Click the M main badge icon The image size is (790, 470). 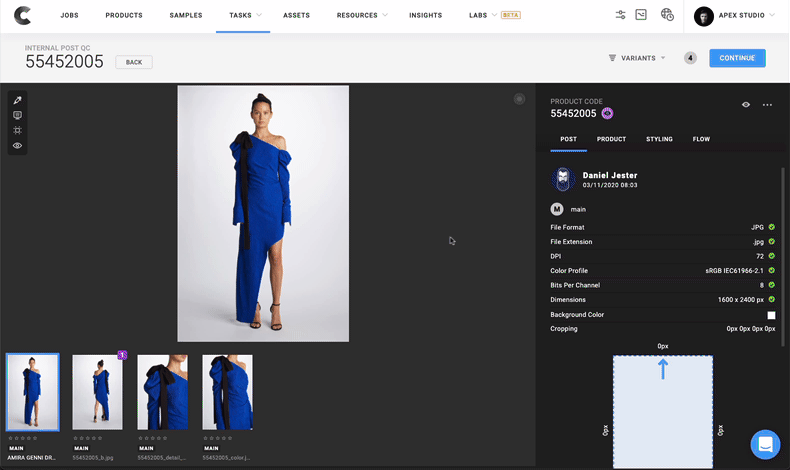(557, 209)
